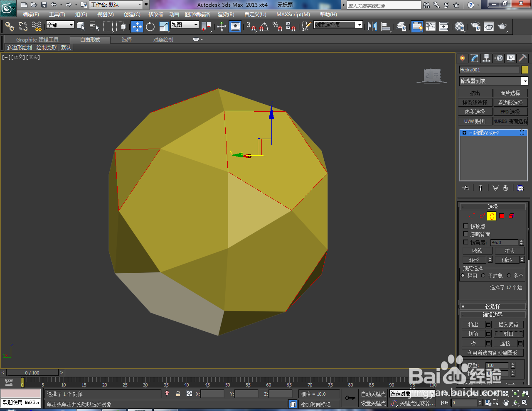
Task: Click Configure Modifier Sets icon
Action: [x=520, y=188]
